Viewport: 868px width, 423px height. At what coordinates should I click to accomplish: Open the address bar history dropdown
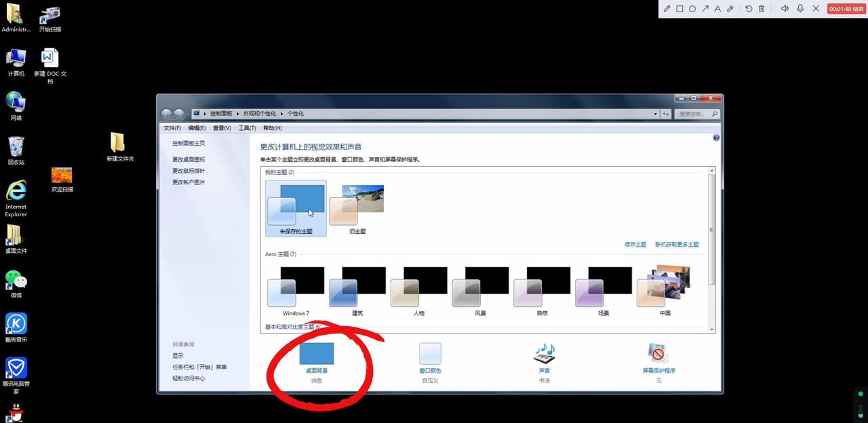pos(655,113)
